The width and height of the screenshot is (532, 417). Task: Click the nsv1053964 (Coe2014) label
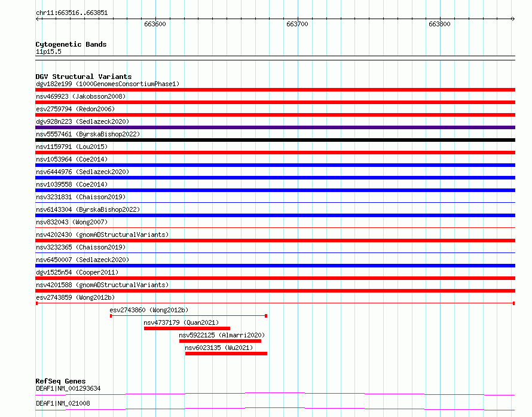pyautogui.click(x=72, y=159)
